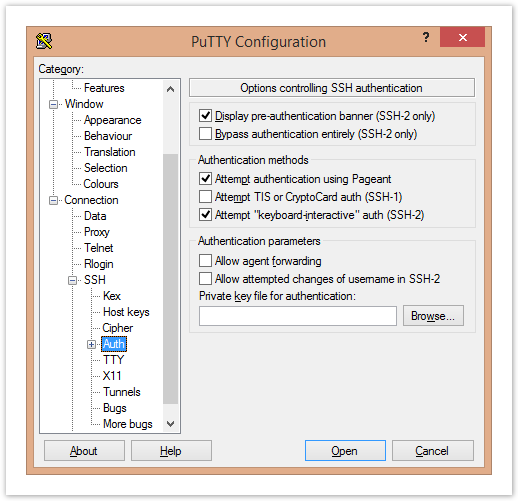Viewport: 518px width, 501px height.
Task: Open Tunnels settings
Action: click(x=122, y=392)
